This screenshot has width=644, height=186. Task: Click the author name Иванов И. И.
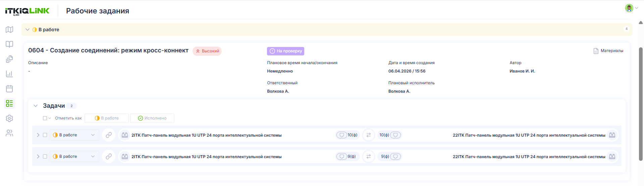pos(522,71)
